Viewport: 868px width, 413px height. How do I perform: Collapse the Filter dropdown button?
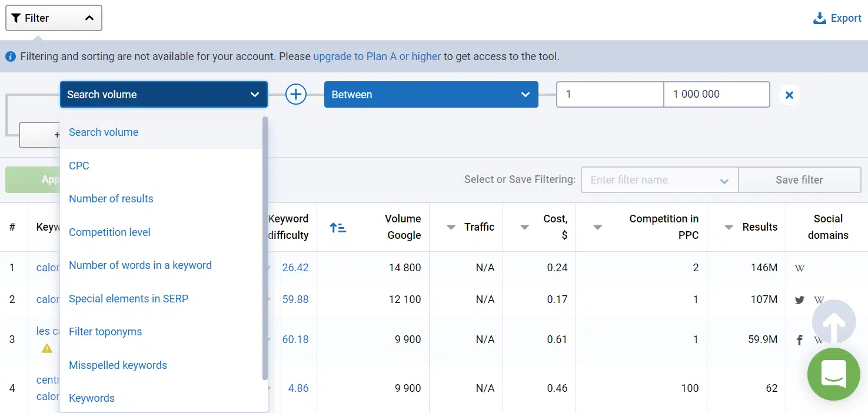[x=54, y=18]
